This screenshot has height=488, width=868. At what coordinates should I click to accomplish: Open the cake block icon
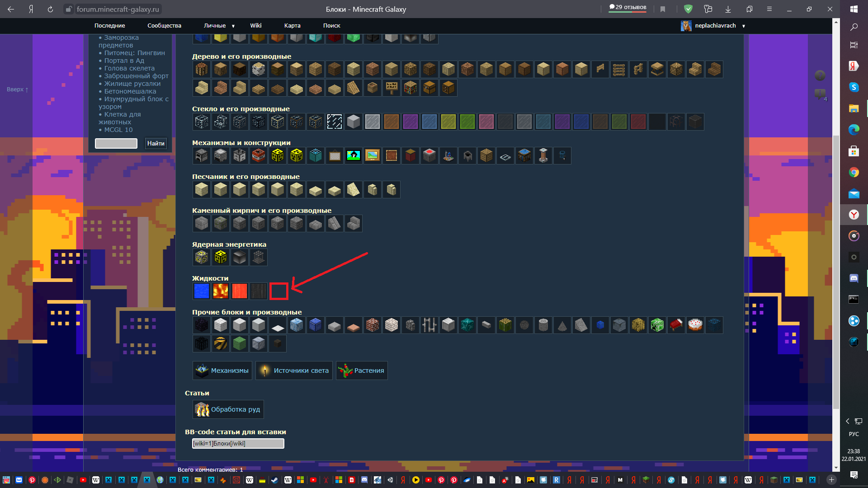pos(695,325)
